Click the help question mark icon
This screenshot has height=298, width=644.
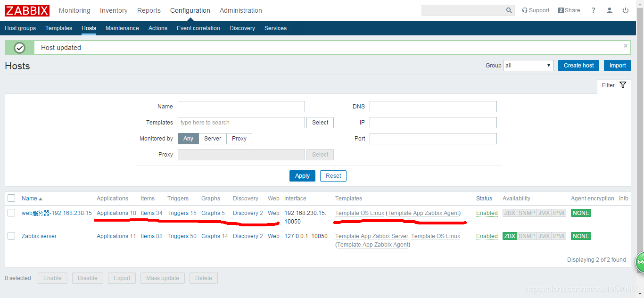[x=594, y=10]
